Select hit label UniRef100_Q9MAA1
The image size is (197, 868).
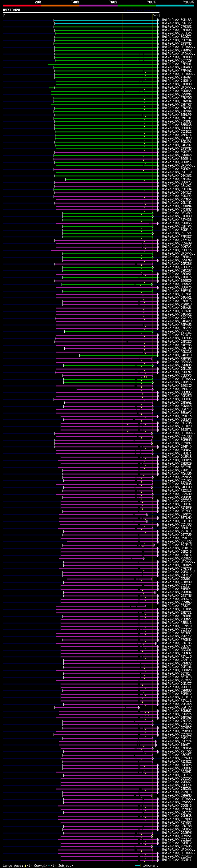point(177,403)
